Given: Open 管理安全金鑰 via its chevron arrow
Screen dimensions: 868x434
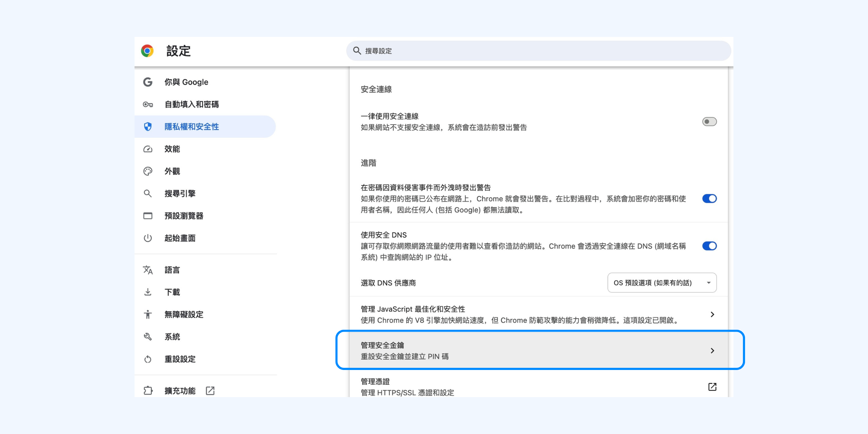Looking at the screenshot, I should 712,351.
